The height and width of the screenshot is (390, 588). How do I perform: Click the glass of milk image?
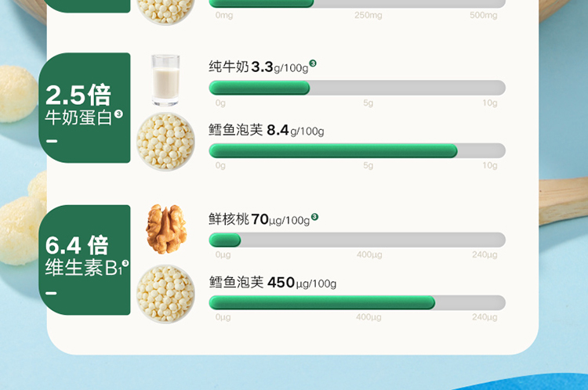coord(165,79)
